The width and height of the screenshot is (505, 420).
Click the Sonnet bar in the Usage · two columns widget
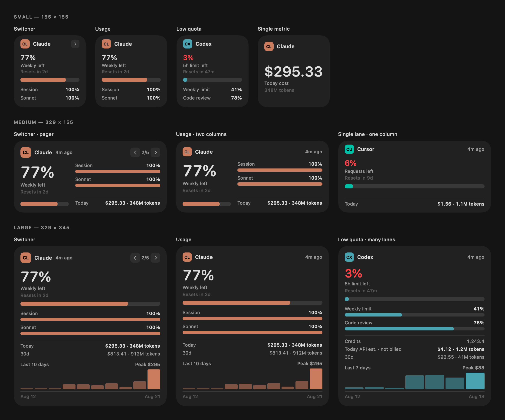280,184
